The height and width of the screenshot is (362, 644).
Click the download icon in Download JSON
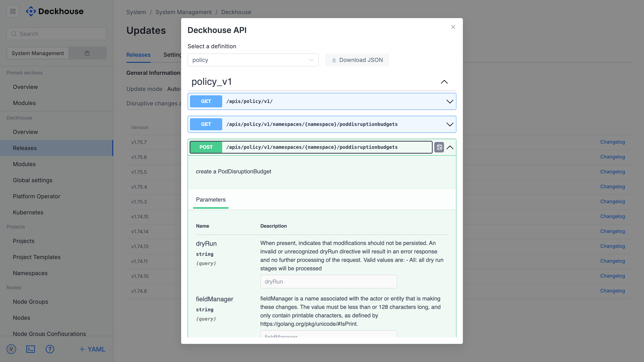tap(334, 60)
